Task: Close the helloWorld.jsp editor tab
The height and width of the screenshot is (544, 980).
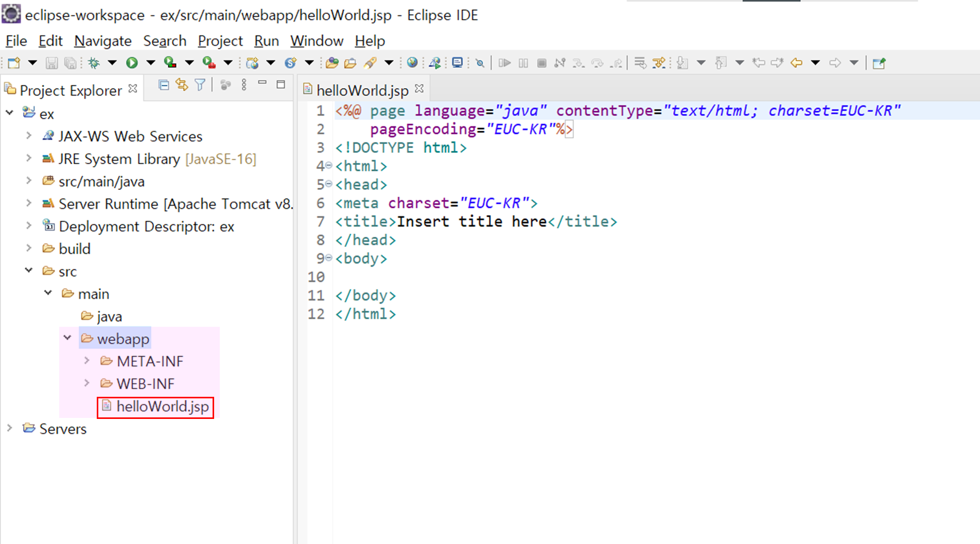Action: (x=419, y=89)
